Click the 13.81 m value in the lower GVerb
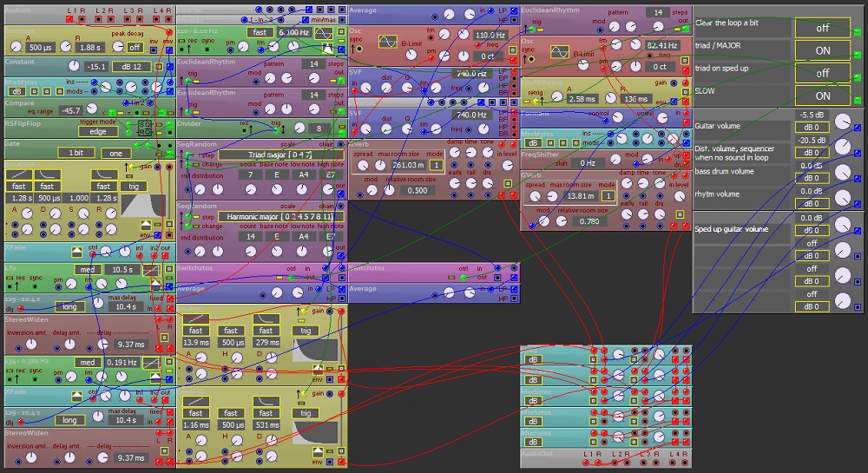Image resolution: width=868 pixels, height=473 pixels. [580, 196]
